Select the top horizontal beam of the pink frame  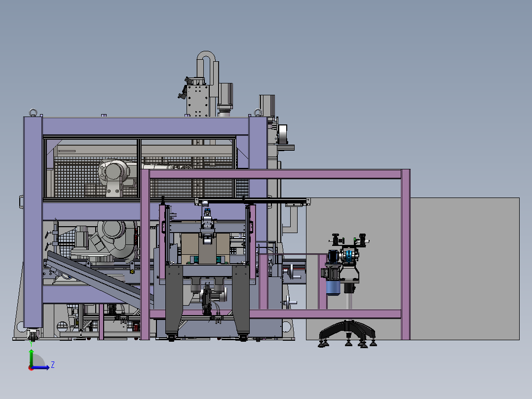pyautogui.click(x=275, y=174)
